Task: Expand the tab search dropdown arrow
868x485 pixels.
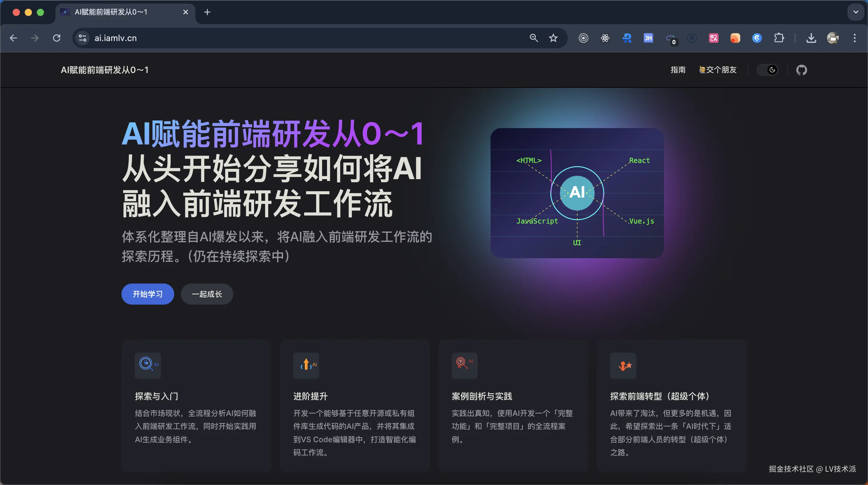Action: tap(856, 12)
